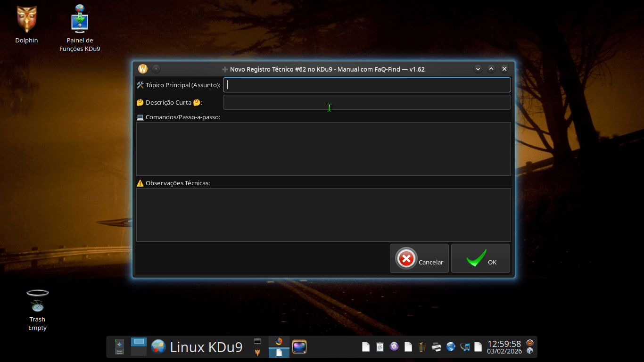Click the network globe tray icon
This screenshot has height=362, width=644.
coord(451,347)
